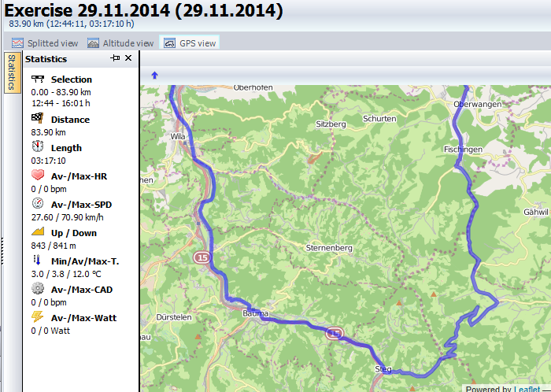Click the cadence gear icon
Image resolution: width=551 pixels, height=392 pixels.
[38, 289]
